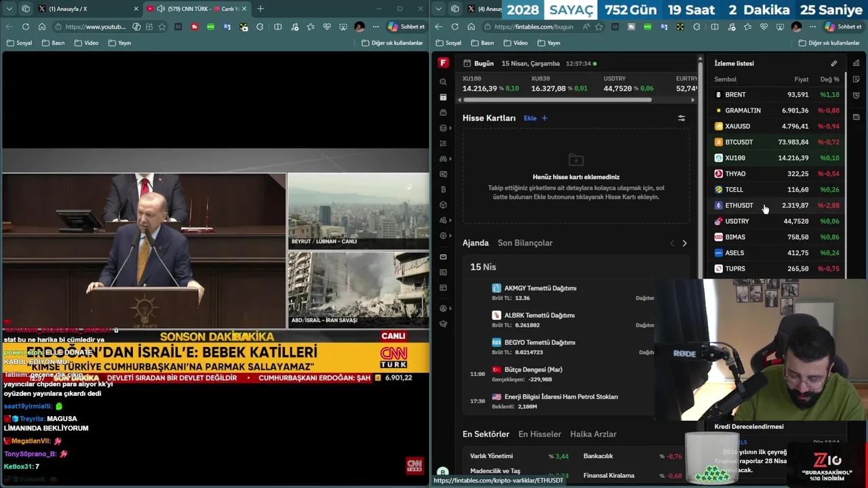The height and width of the screenshot is (488, 868).
Task: Open Video bookmarks folder in Fintables window
Action: [x=515, y=43]
